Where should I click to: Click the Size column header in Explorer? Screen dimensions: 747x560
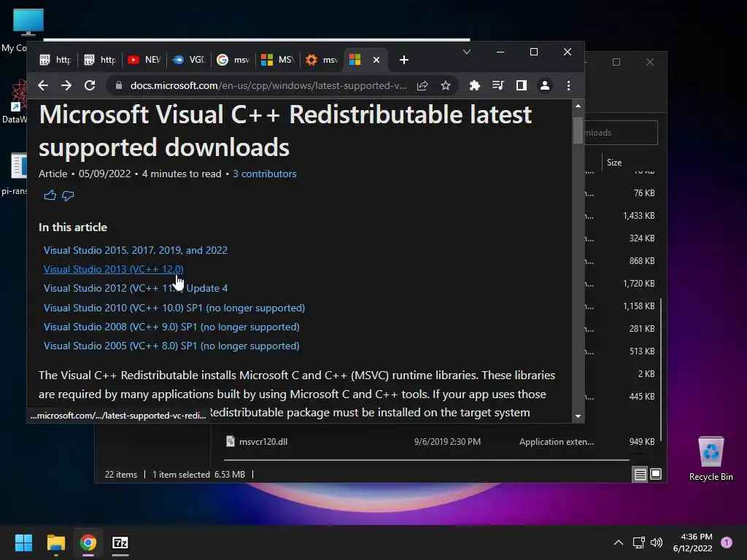tap(614, 163)
